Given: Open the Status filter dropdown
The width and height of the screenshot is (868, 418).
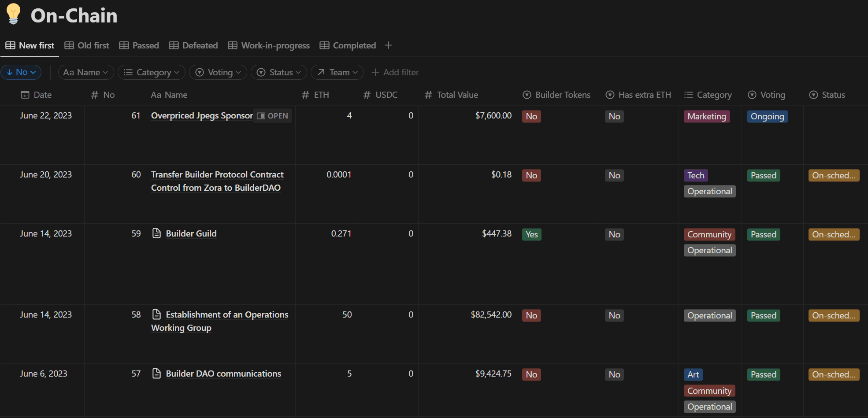Looking at the screenshot, I should point(279,72).
